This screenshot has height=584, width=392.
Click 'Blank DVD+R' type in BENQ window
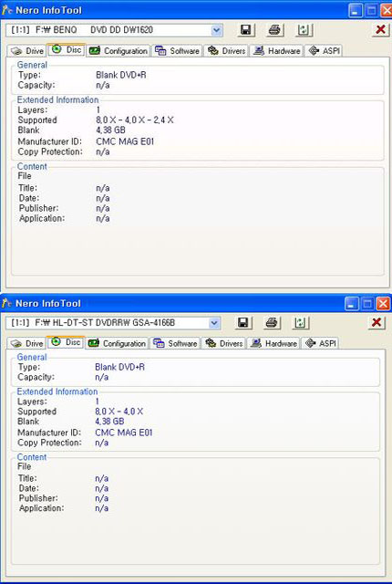(x=121, y=75)
